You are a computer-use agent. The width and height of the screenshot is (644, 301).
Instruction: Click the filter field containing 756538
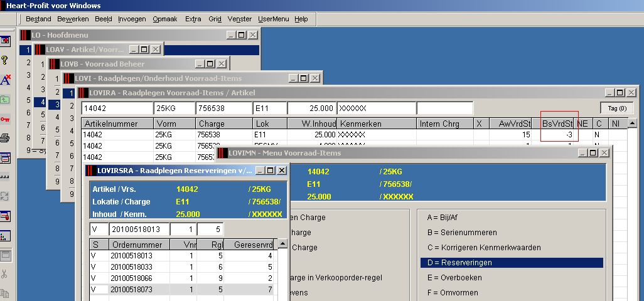click(224, 108)
